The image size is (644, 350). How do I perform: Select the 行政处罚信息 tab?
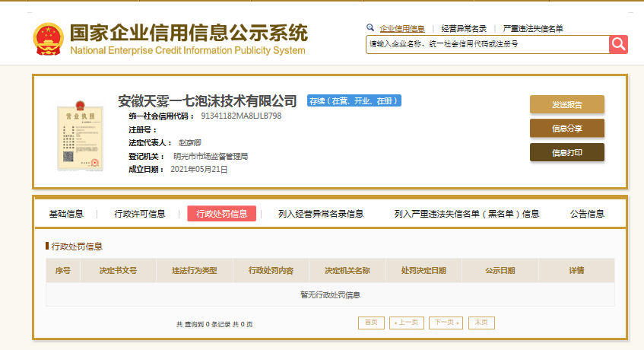222,214
